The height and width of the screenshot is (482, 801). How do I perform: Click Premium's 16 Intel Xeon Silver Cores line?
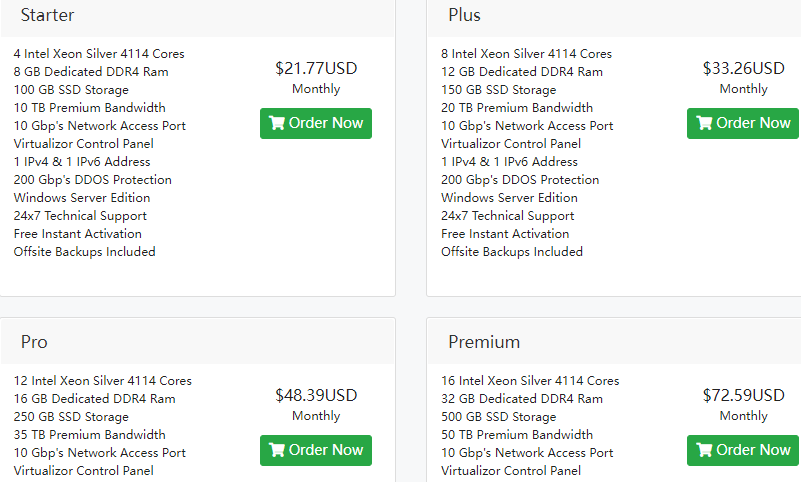530,381
